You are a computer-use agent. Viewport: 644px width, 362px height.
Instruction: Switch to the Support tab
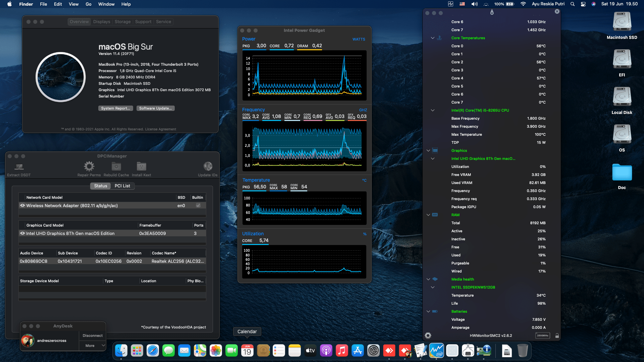coord(143,21)
